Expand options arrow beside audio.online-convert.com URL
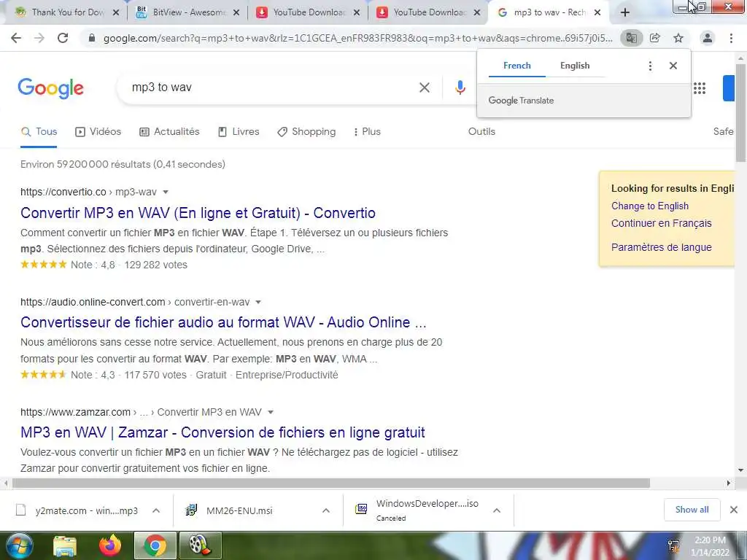The height and width of the screenshot is (560, 747). pyautogui.click(x=258, y=303)
